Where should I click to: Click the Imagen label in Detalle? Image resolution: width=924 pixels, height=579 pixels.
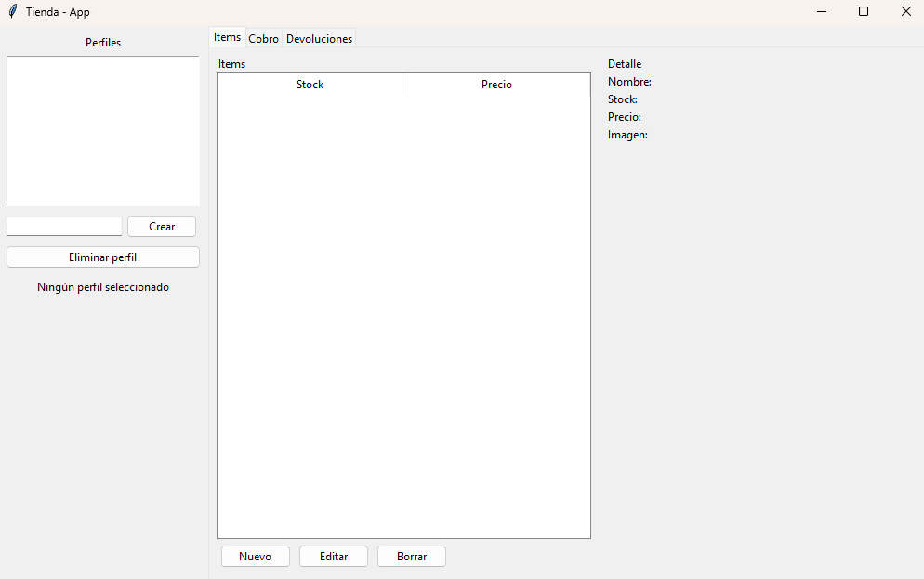pos(627,135)
